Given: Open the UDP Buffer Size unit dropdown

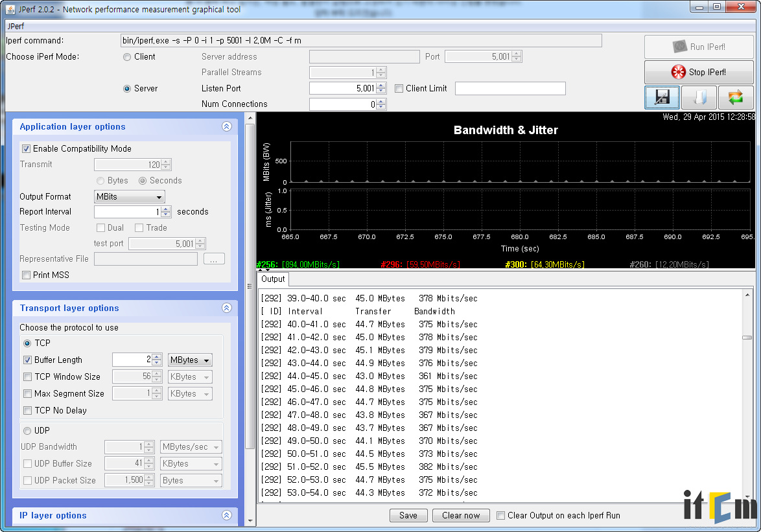Looking at the screenshot, I should tap(191, 463).
